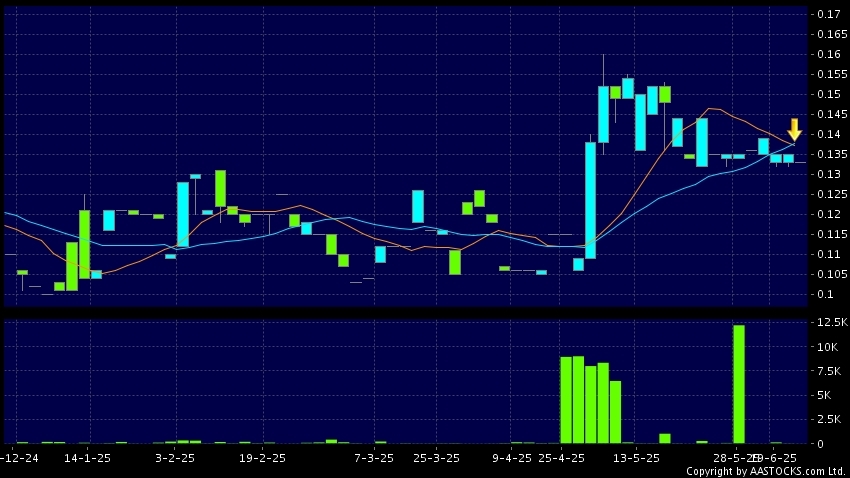Click the 7-3-25 date label
Viewport: 850px width, 478px height.
pos(374,458)
